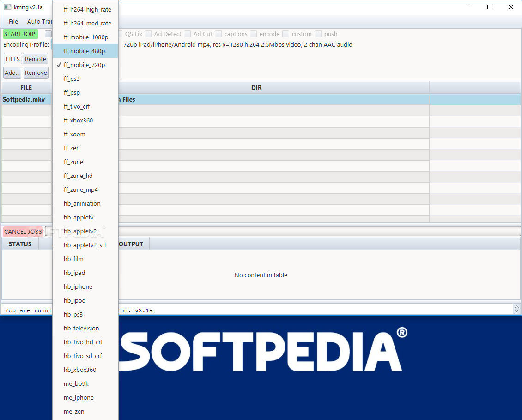The image size is (522, 420).
Task: Select ff_tivo_crf profile entry
Action: pyautogui.click(x=85, y=107)
